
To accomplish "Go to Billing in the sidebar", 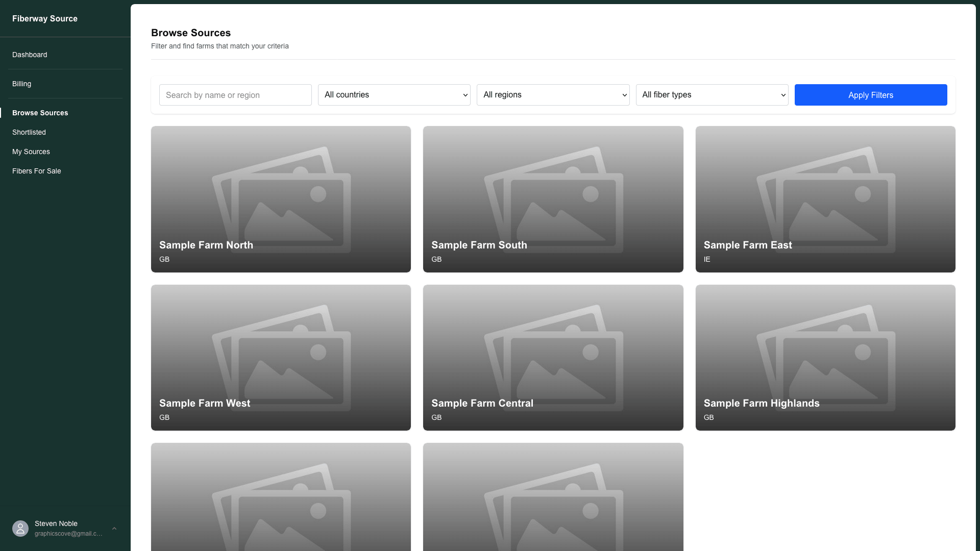I will coord(21,84).
